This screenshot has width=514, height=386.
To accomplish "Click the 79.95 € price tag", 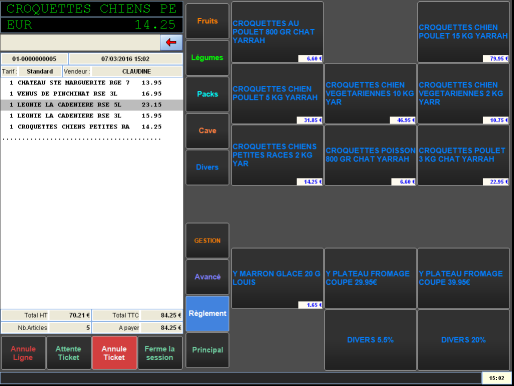I will point(496,59).
